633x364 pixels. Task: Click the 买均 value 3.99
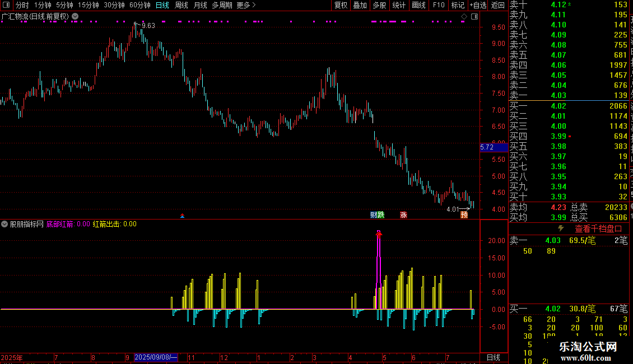(x=558, y=217)
